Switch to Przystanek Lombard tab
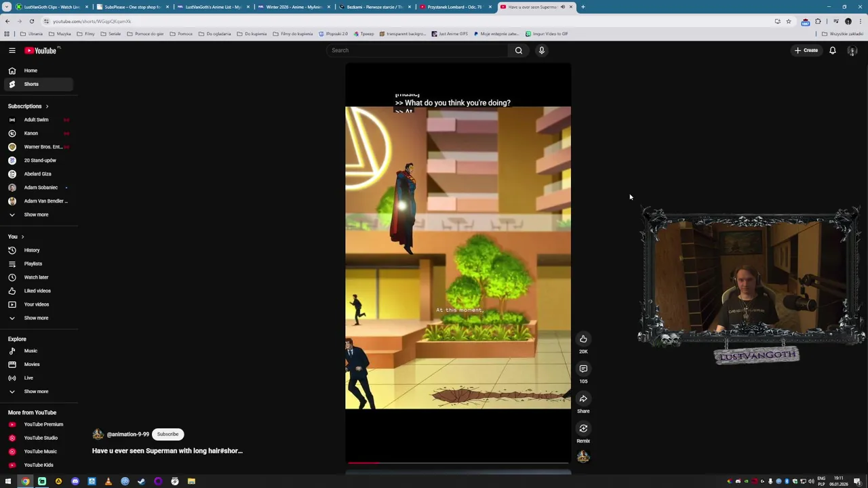Screen dimensions: 868x488 [454, 7]
